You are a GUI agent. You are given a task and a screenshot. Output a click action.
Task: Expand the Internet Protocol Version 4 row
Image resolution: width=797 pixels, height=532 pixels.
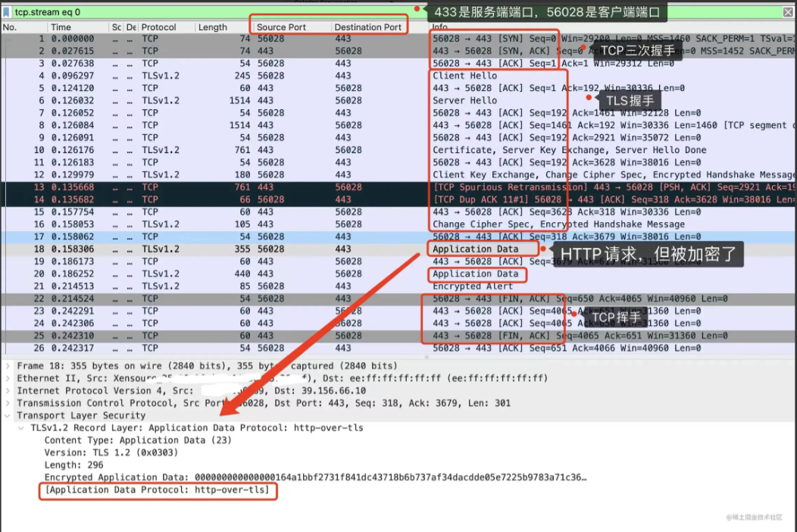pos(8,390)
